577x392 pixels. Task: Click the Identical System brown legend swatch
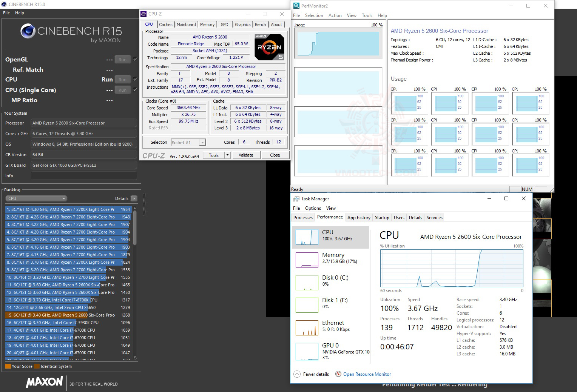pos(37,366)
